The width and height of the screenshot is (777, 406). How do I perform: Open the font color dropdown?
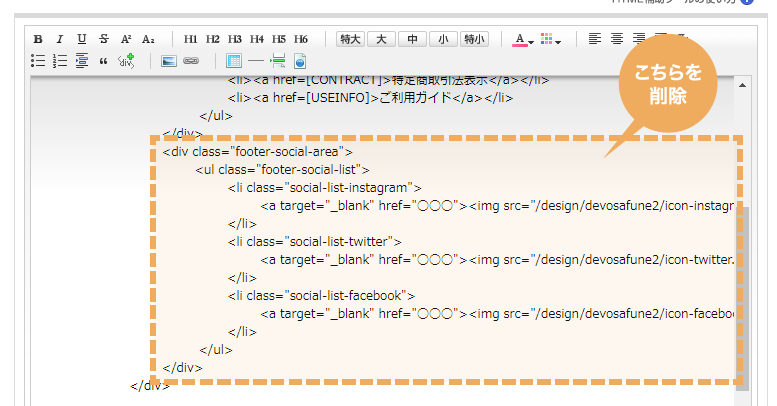point(523,40)
